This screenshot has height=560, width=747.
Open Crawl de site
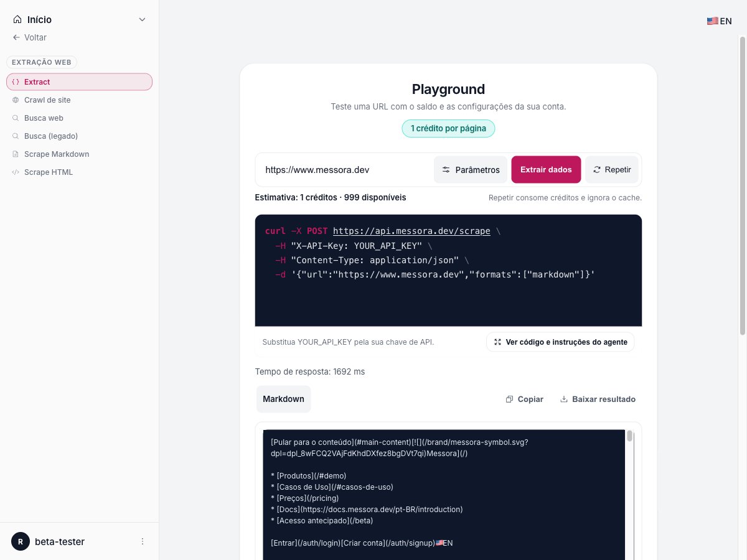[79, 100]
